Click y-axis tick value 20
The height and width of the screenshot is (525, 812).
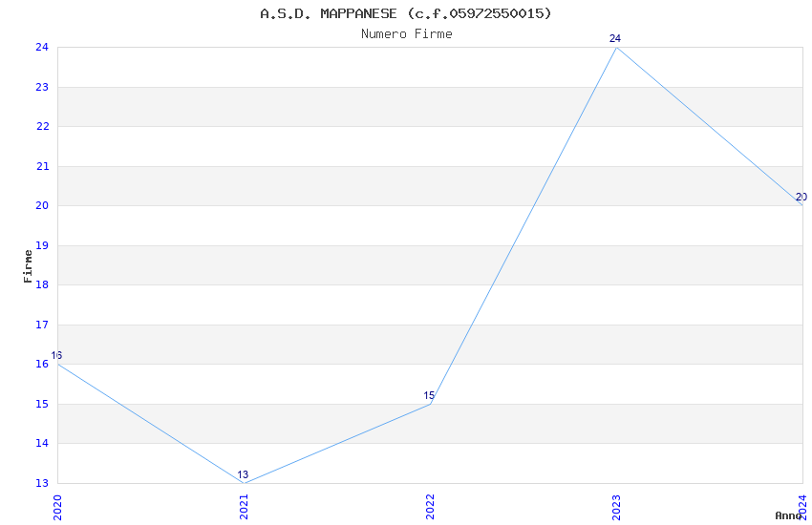pyautogui.click(x=42, y=205)
